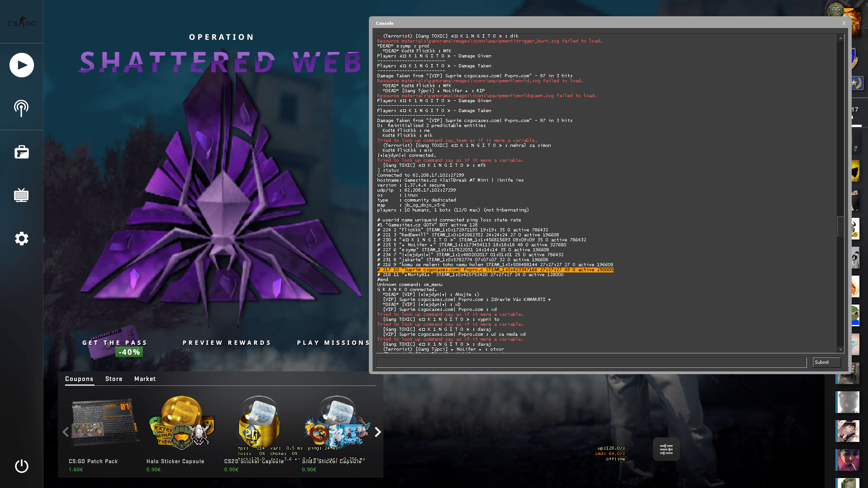Advance the coupons carousel with the right arrow

[x=378, y=432]
